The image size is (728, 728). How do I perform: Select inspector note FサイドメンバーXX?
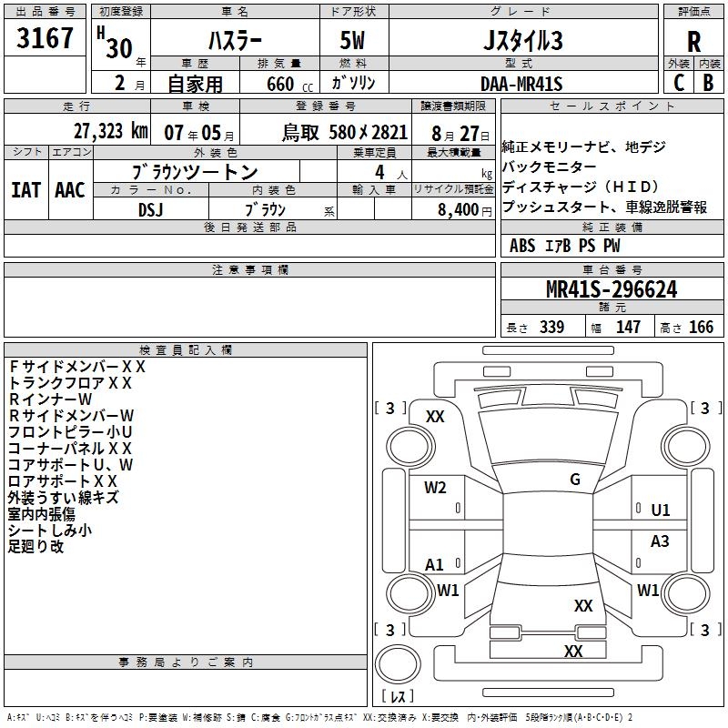pos(77,367)
